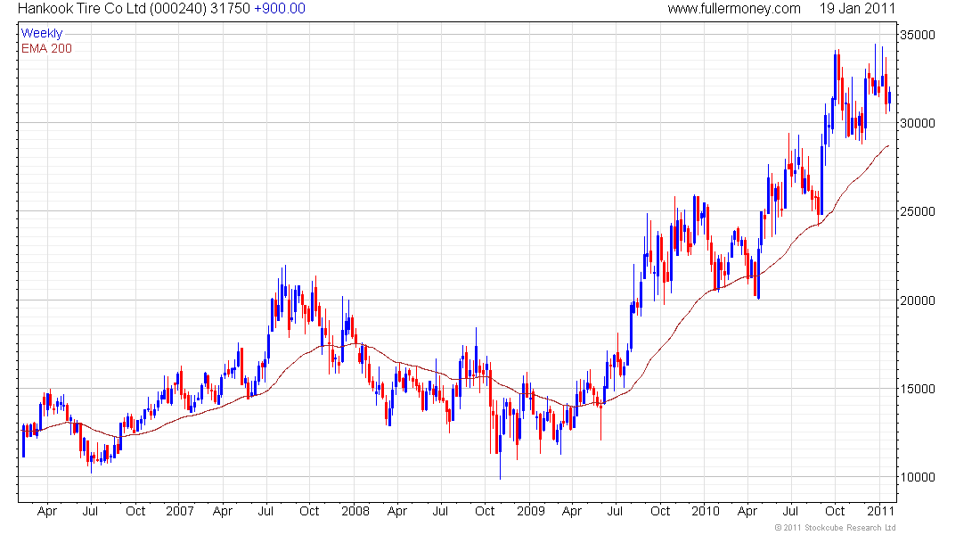980x535 pixels.
Task: Select the Weekly legend label
Action: [x=42, y=33]
